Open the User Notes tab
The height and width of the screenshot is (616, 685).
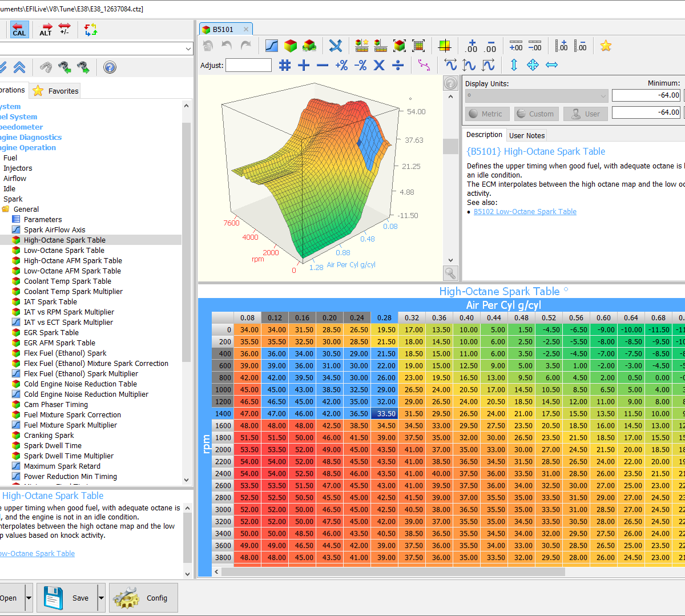coord(526,135)
